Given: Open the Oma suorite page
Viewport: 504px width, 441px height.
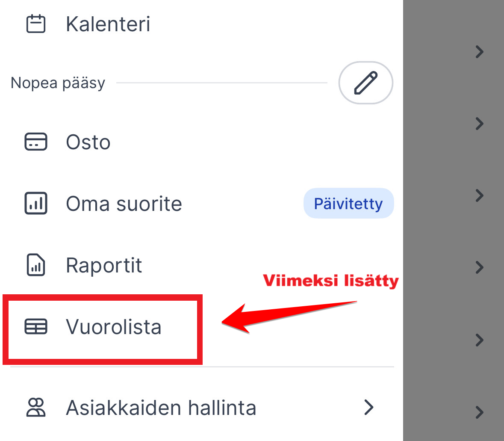Looking at the screenshot, I should click(x=124, y=204).
